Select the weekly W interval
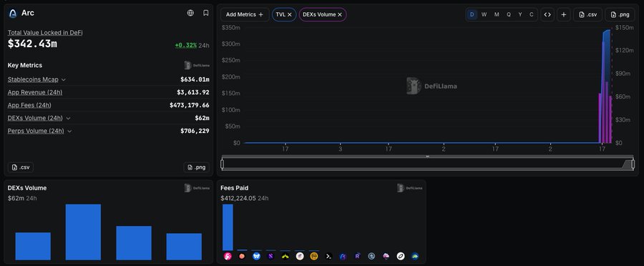This screenshot has height=266, width=644. 484,15
